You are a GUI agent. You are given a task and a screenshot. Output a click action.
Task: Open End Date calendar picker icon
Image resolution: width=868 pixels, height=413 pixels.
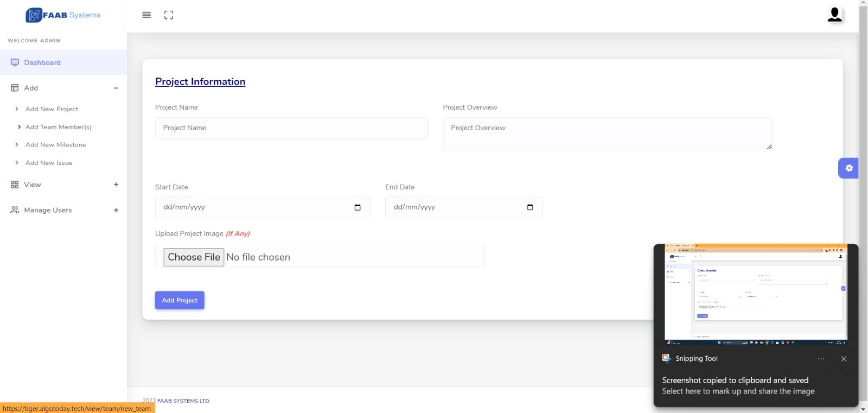coord(530,207)
